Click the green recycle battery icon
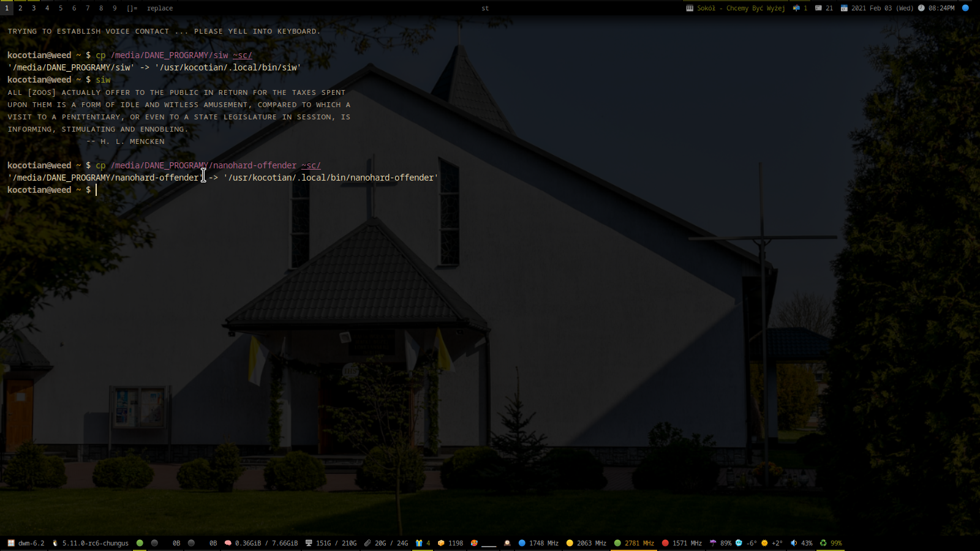This screenshot has width=980, height=551. pos(823,543)
